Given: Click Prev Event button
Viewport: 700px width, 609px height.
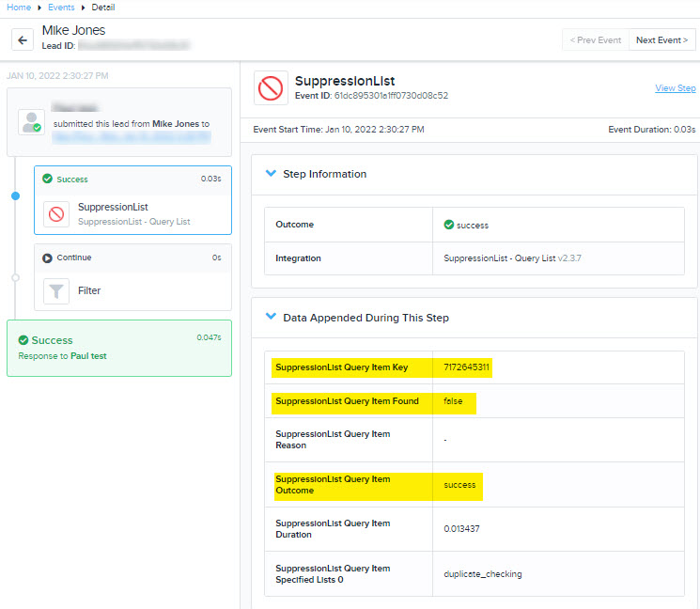Looking at the screenshot, I should pos(596,40).
